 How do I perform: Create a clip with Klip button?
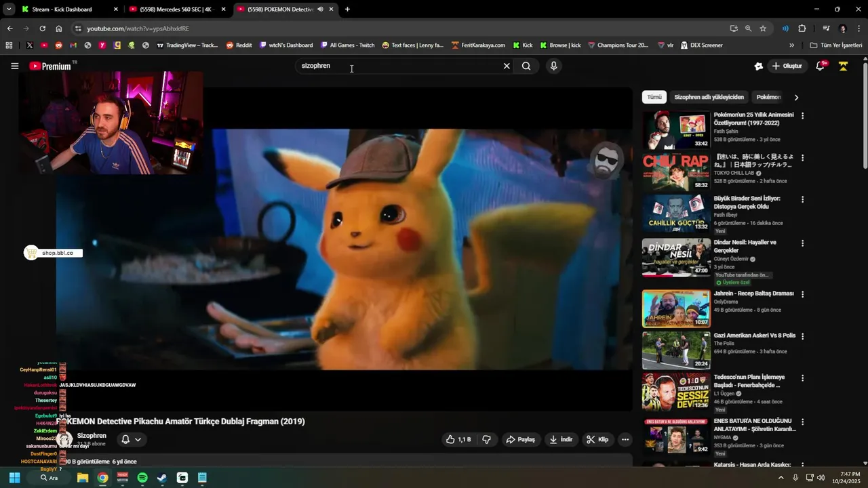[597, 439]
